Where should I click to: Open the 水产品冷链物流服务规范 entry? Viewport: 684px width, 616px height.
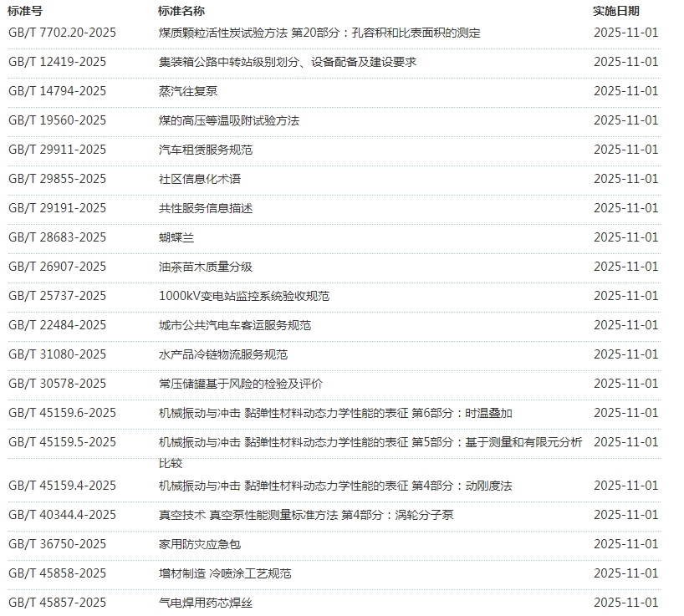click(x=222, y=354)
